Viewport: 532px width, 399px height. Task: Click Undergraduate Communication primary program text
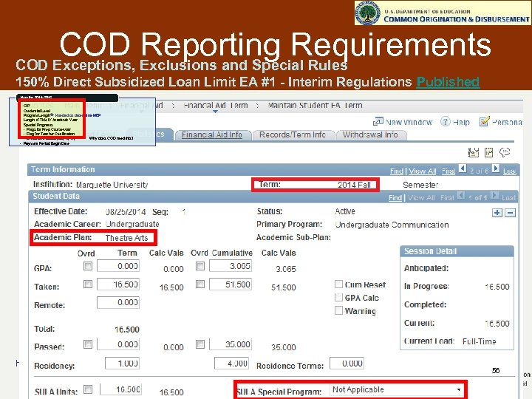[392, 225]
